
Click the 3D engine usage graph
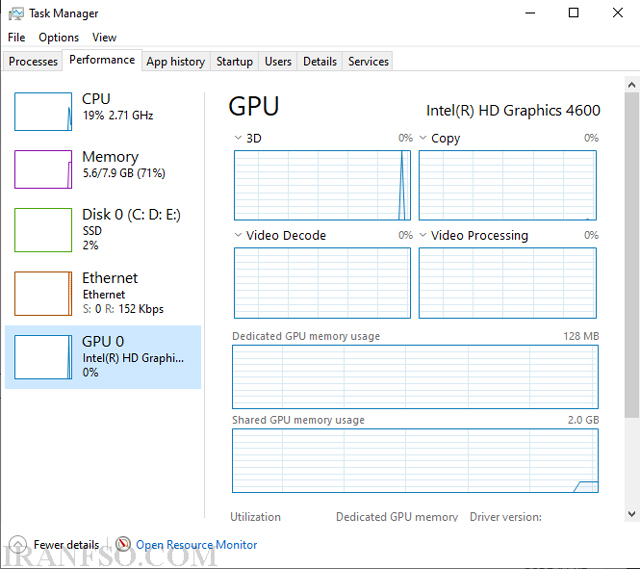point(322,185)
